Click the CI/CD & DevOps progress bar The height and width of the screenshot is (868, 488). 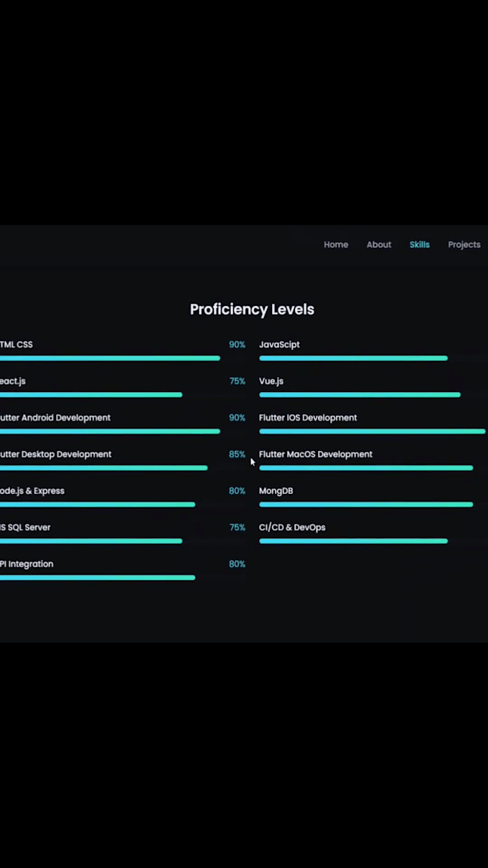(353, 541)
